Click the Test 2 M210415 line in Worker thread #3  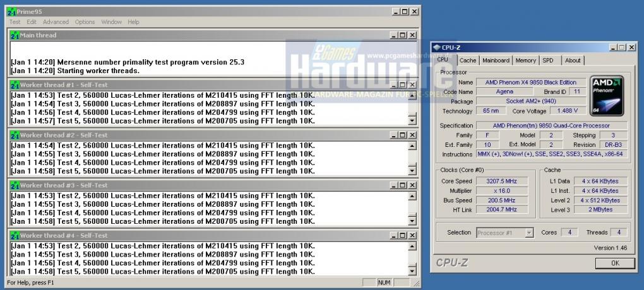click(163, 195)
